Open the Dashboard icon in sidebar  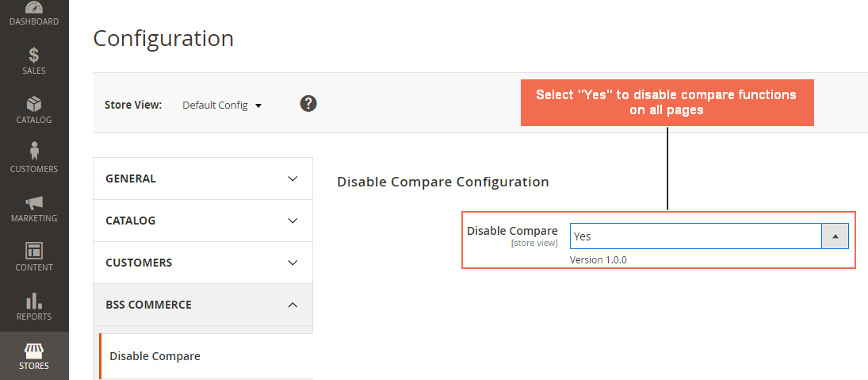[x=34, y=8]
